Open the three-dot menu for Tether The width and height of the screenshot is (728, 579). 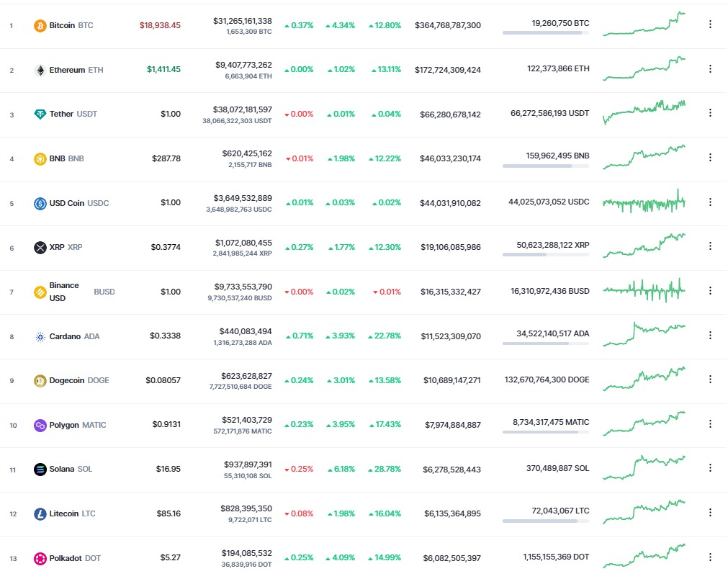[x=710, y=113]
